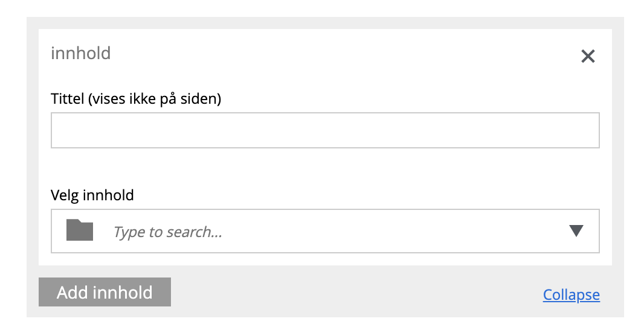The width and height of the screenshot is (644, 333).
Task: Click the 'innhold' heading text
Action: [81, 53]
